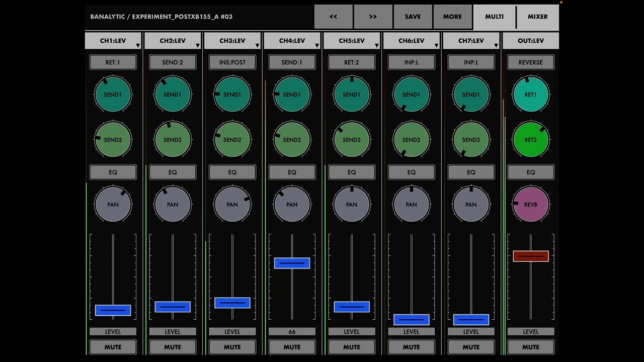Mute channel 1

113,347
